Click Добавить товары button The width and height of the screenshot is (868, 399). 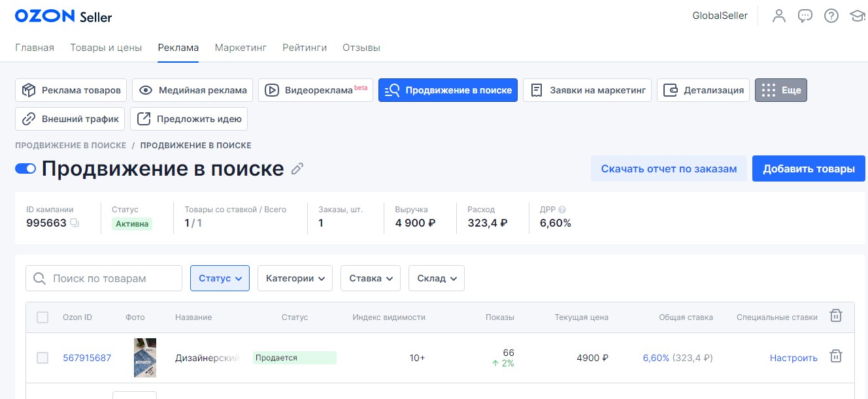coord(809,168)
